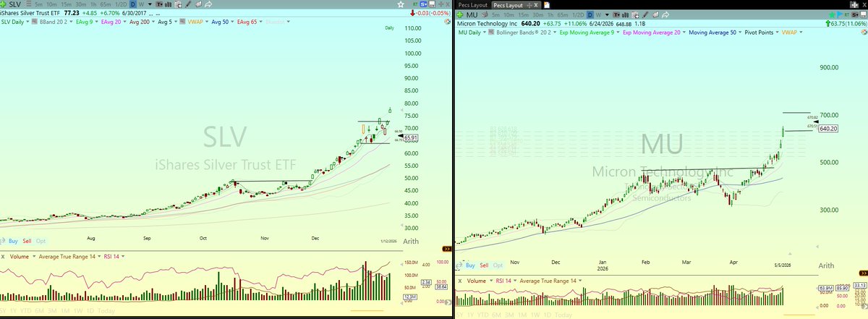Click the Arith scale label in MU chart
The image size is (868, 319).
click(x=827, y=266)
